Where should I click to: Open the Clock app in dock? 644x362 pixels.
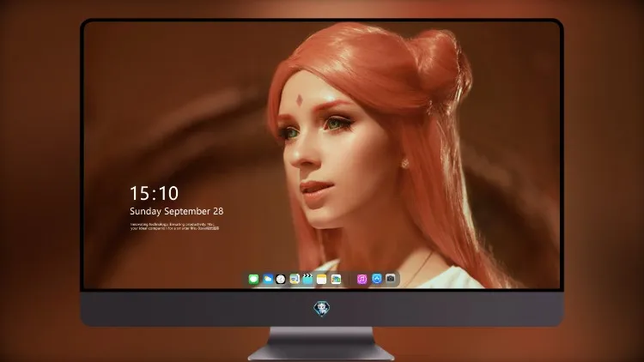click(x=281, y=279)
